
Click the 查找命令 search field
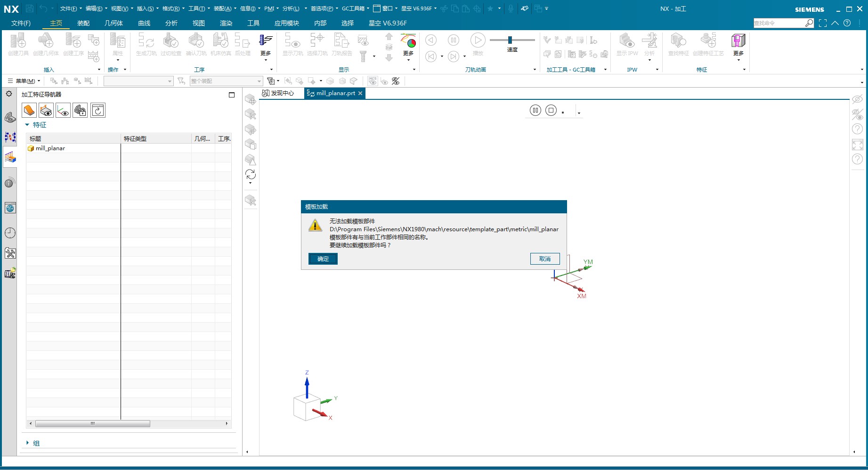coord(779,23)
